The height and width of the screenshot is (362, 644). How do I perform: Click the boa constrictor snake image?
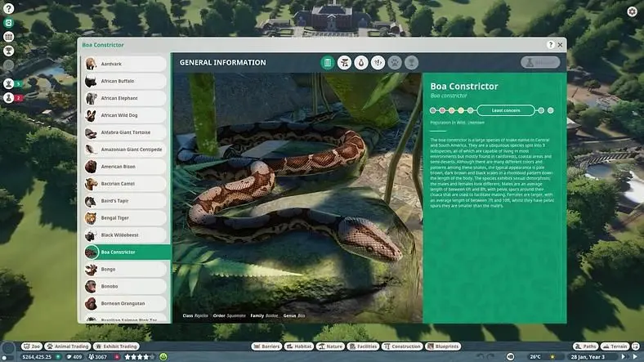click(297, 198)
